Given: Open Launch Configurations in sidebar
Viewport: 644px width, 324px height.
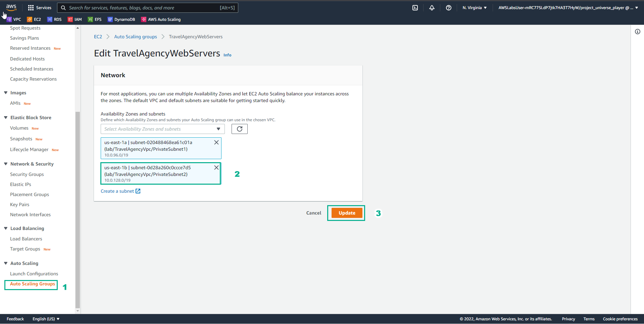Looking at the screenshot, I should (x=34, y=274).
